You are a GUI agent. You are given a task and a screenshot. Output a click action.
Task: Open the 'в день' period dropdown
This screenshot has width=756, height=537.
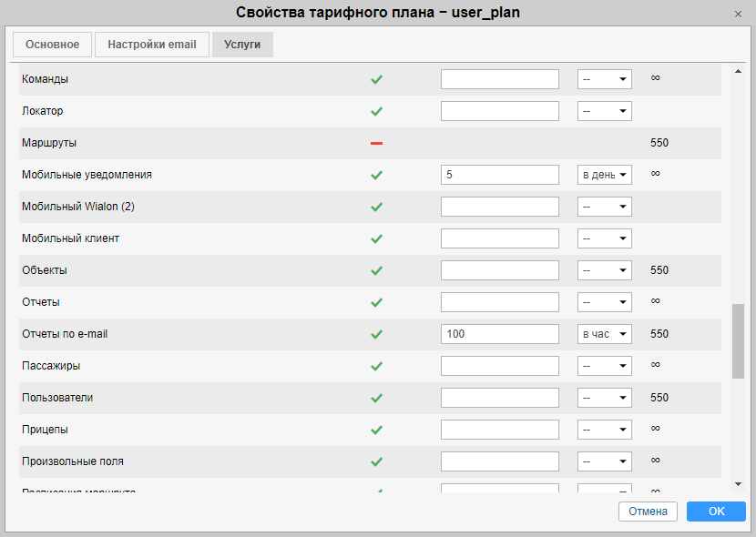point(604,175)
